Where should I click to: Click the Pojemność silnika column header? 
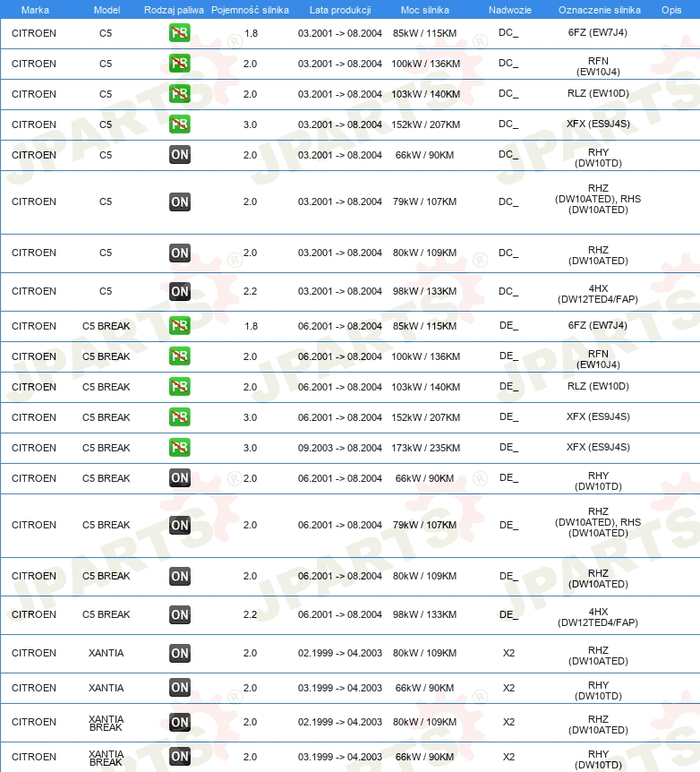(250, 10)
